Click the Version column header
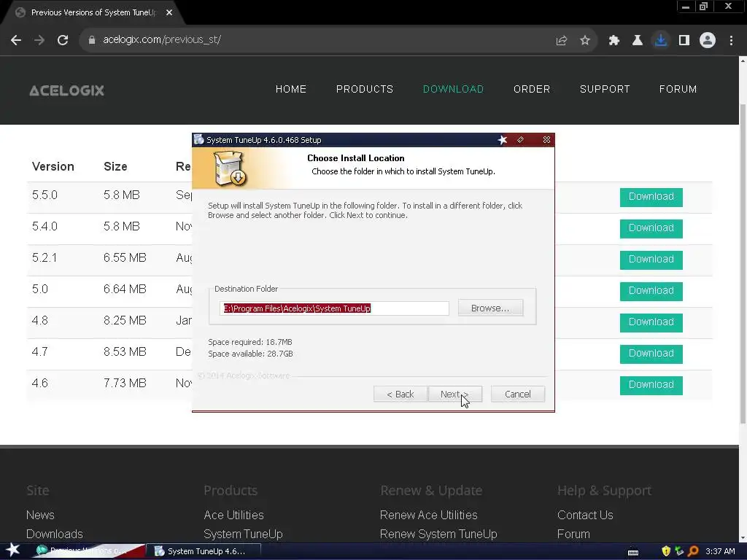The width and height of the screenshot is (747, 560). click(53, 167)
